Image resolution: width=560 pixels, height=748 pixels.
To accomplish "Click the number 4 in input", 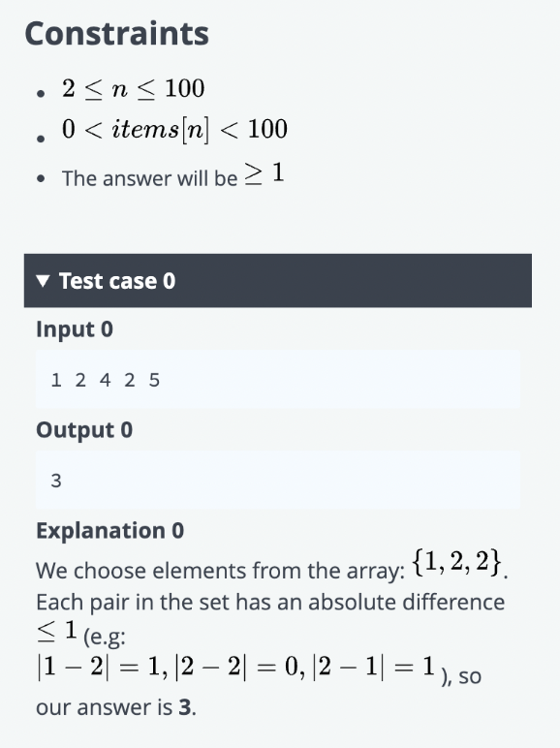I will 105,380.
